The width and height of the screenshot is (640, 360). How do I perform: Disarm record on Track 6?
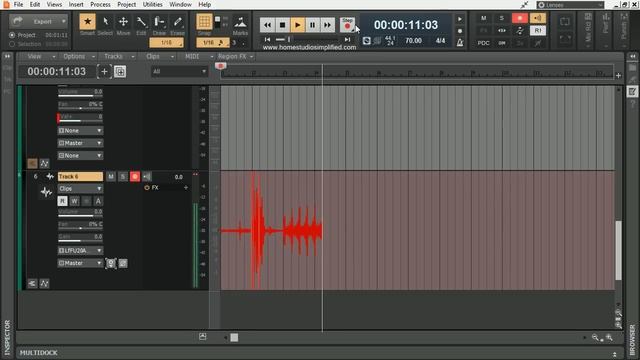[135, 177]
